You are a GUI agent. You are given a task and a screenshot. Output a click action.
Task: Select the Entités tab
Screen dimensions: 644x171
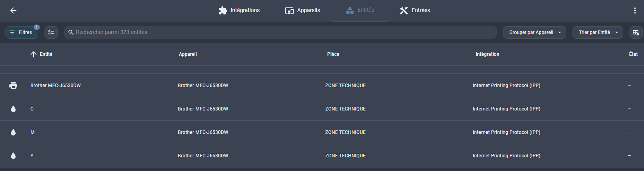[x=360, y=11]
